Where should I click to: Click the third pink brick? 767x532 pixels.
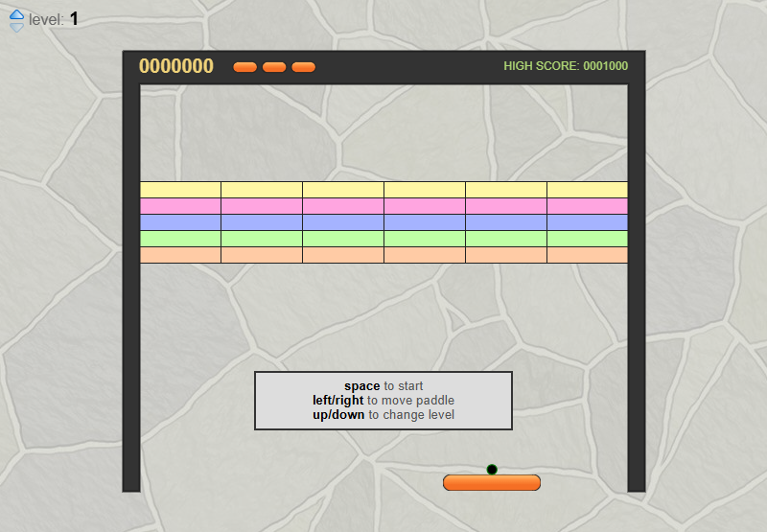coord(343,206)
